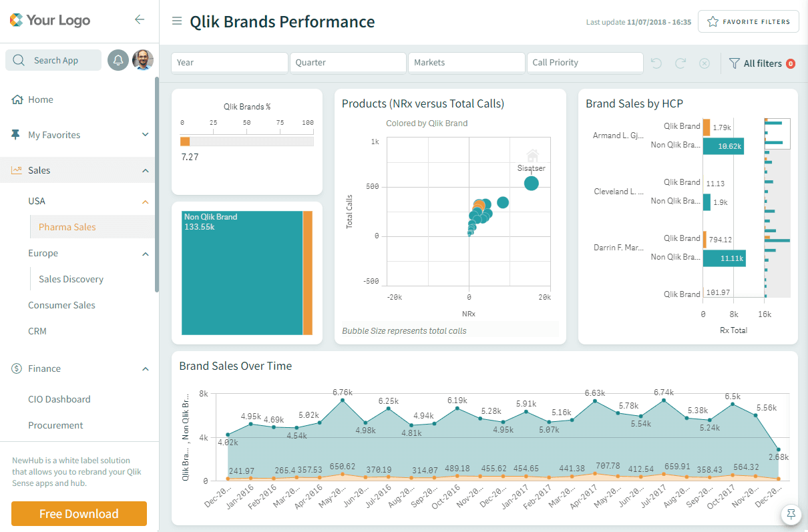
Task: Open the Search App field magnifier icon
Action: (18, 60)
